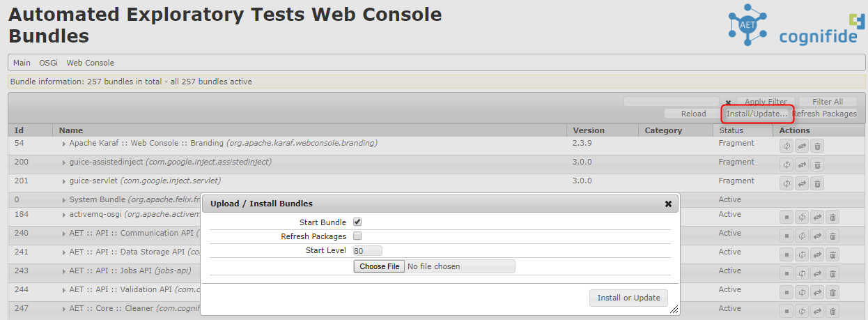868x320 pixels.
Task: Stop the Jobs API bundle, Id 243
Action: 786,274
